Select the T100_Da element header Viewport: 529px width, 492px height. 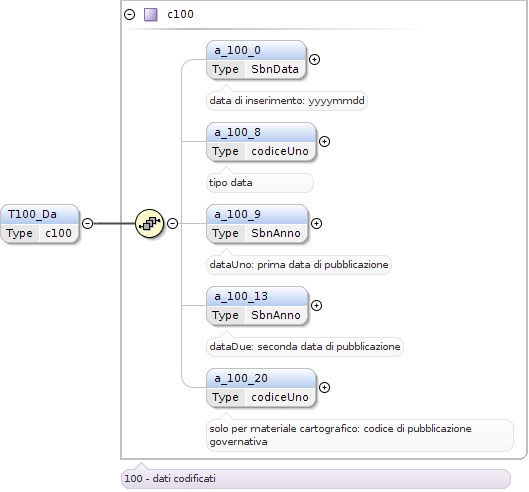[x=40, y=214]
